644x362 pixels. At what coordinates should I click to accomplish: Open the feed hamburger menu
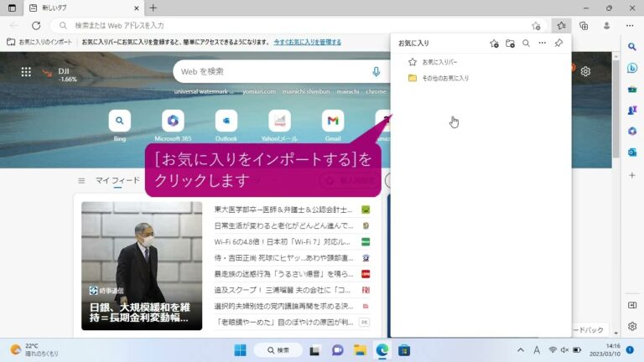tap(81, 181)
